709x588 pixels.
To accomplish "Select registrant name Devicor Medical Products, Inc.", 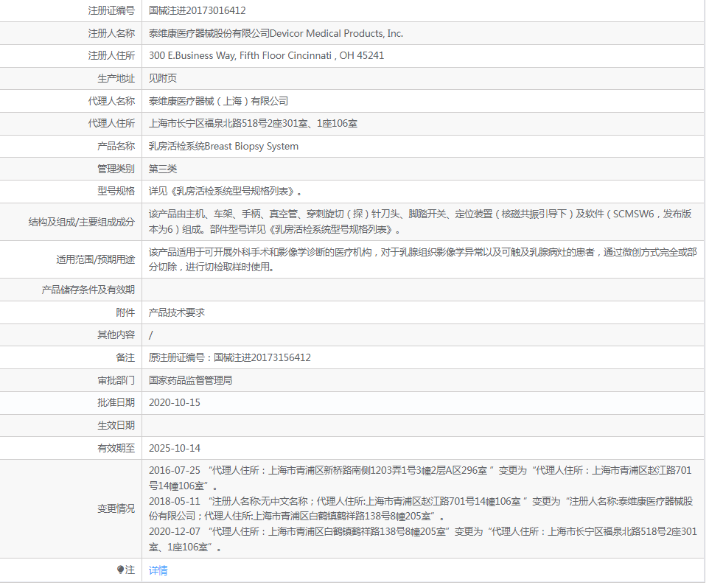I will (x=336, y=33).
